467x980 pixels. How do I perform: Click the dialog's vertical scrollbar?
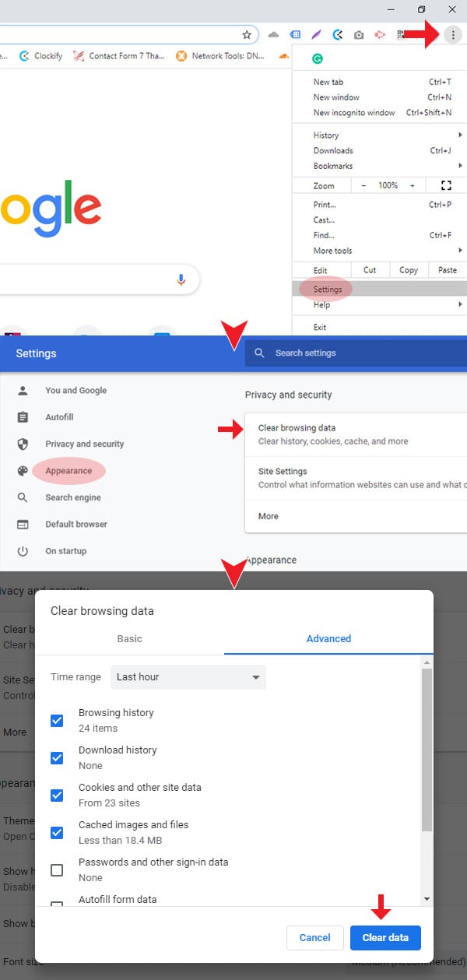click(x=426, y=747)
